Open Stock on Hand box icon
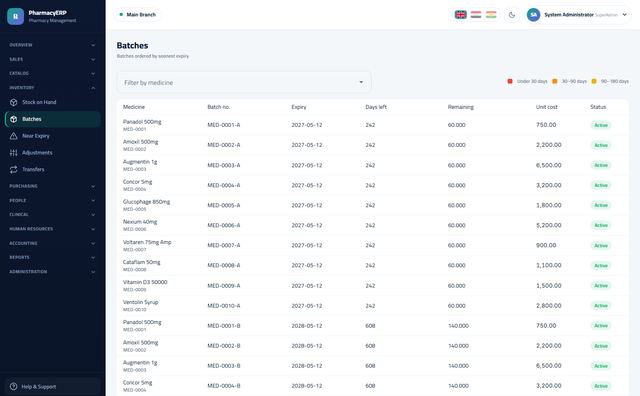The width and height of the screenshot is (640, 396). click(x=13, y=102)
